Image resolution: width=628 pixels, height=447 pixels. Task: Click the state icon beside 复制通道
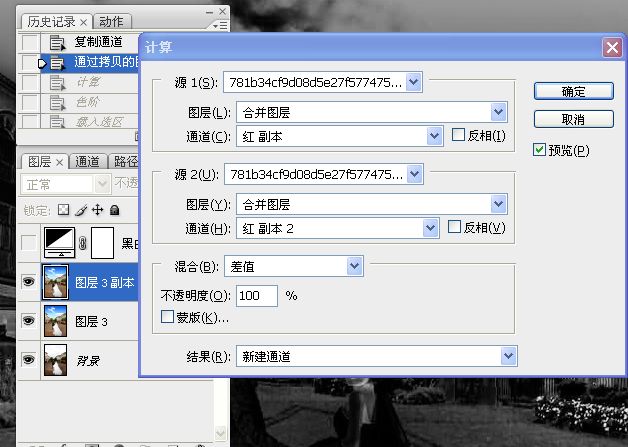pyautogui.click(x=57, y=43)
